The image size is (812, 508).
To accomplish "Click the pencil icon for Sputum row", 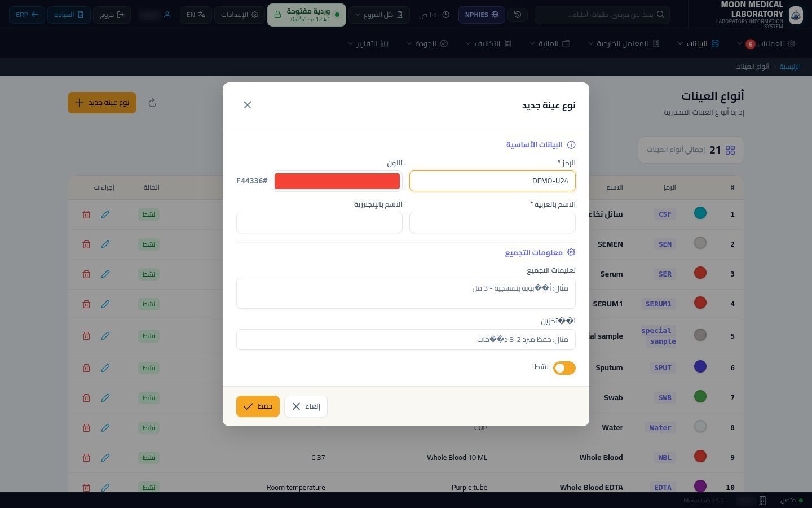I will pos(105,368).
